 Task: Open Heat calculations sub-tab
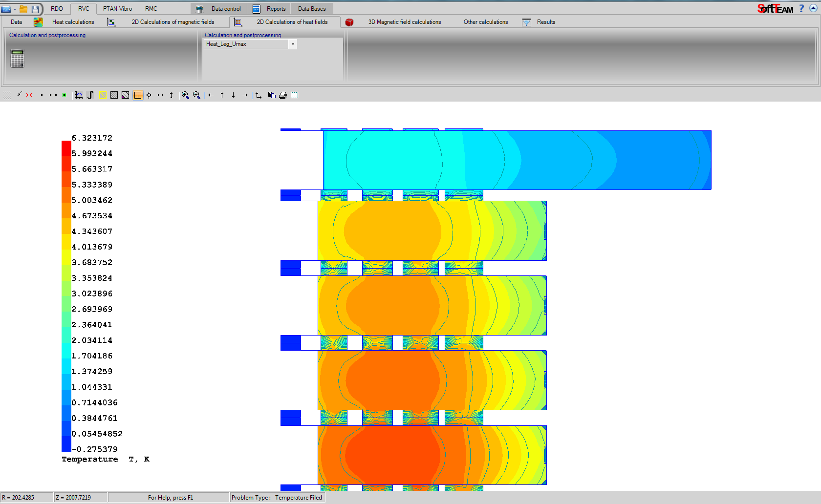(x=73, y=22)
